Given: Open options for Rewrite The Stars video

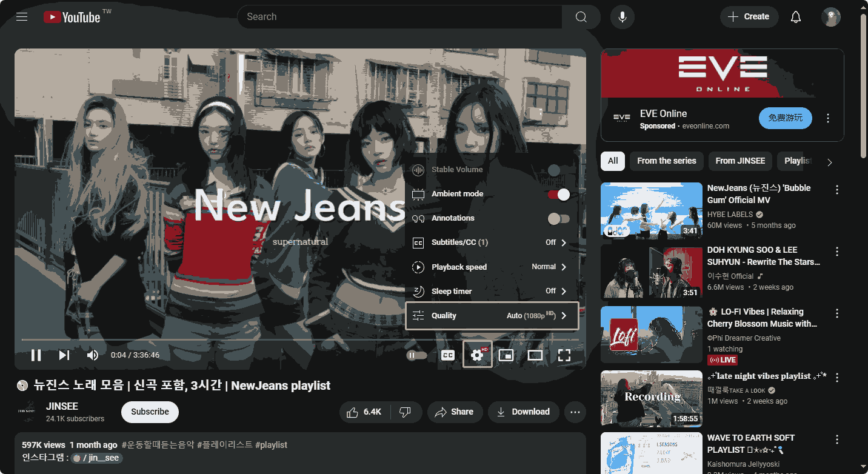Looking at the screenshot, I should click(837, 252).
